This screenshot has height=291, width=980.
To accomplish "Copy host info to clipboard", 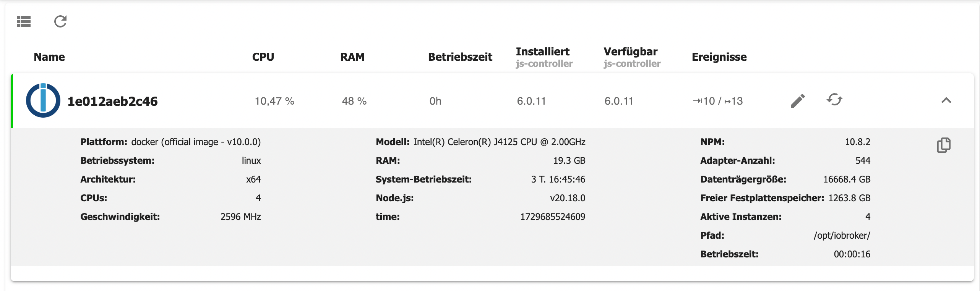I will coord(943,145).
